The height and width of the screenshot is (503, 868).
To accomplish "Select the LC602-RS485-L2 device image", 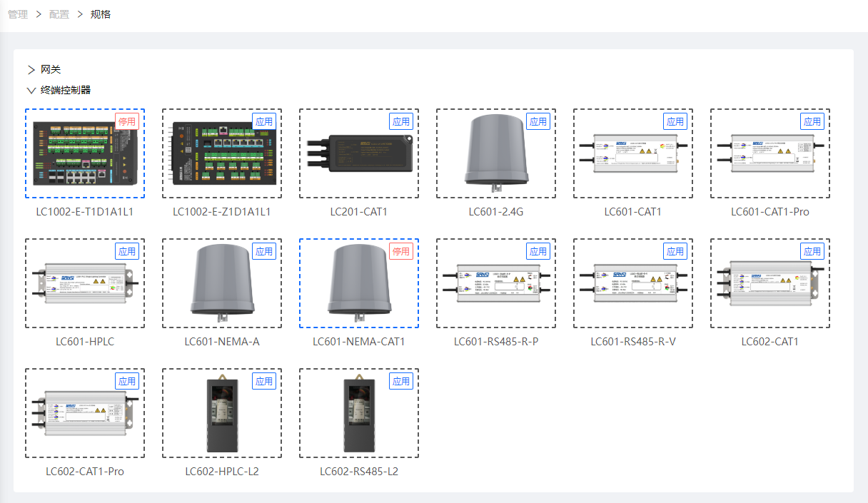I will click(x=359, y=413).
